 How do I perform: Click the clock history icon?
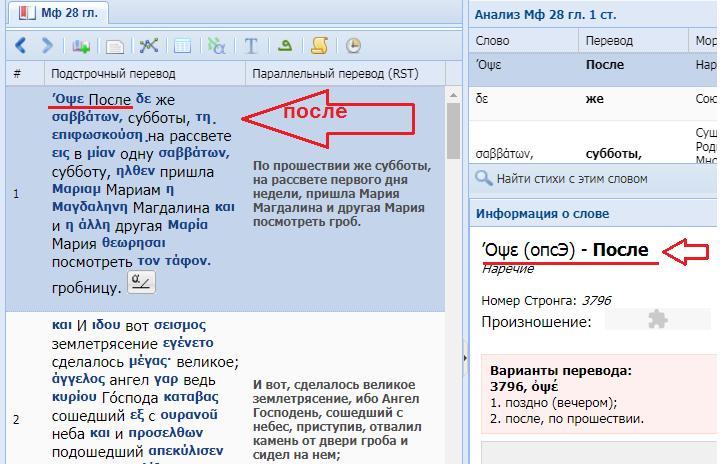353,46
